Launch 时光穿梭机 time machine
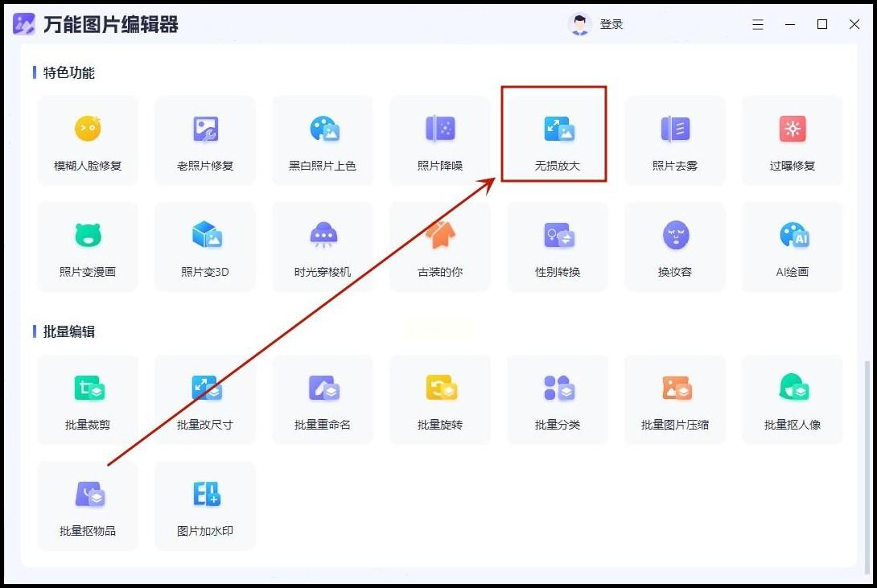 [323, 246]
